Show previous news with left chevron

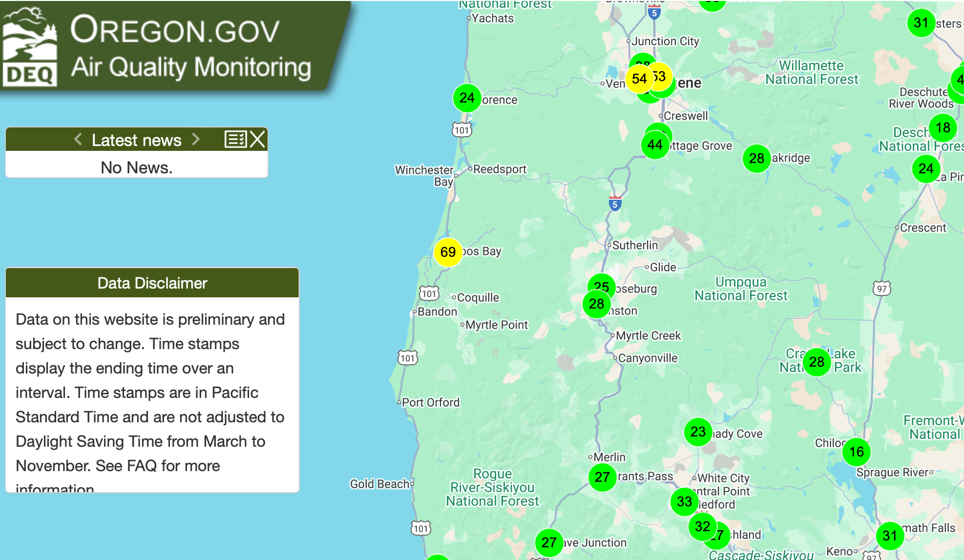point(78,140)
